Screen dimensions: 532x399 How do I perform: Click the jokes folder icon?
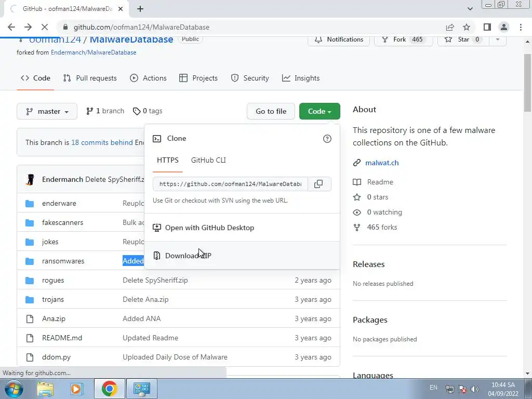[x=30, y=242]
